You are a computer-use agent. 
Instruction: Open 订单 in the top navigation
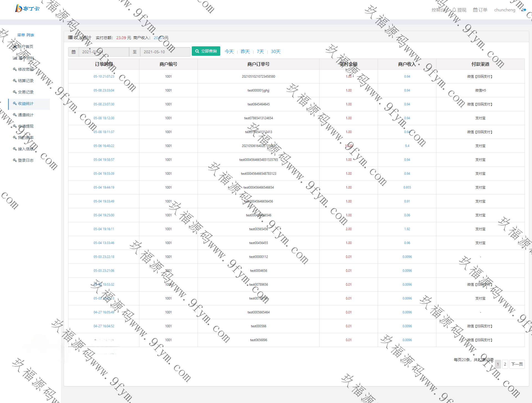coord(480,10)
